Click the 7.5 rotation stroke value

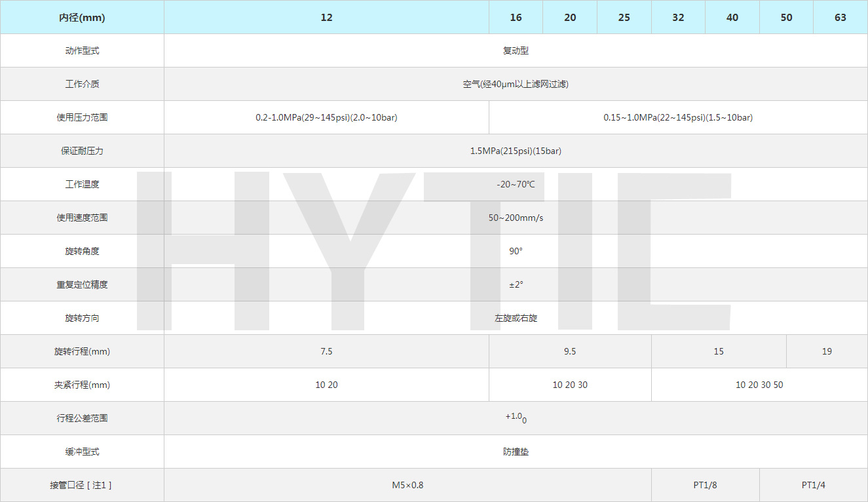click(326, 351)
